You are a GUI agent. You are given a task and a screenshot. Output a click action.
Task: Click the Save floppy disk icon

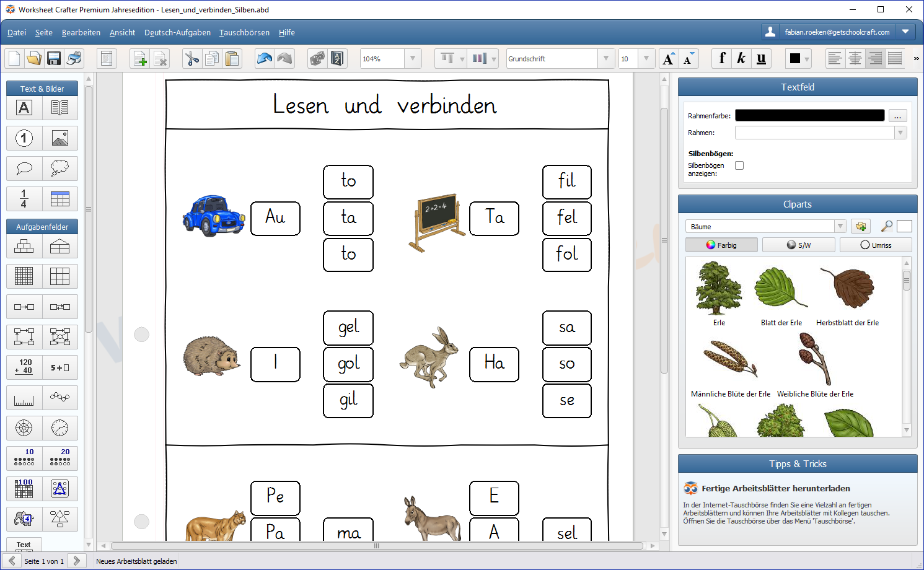pos(54,59)
